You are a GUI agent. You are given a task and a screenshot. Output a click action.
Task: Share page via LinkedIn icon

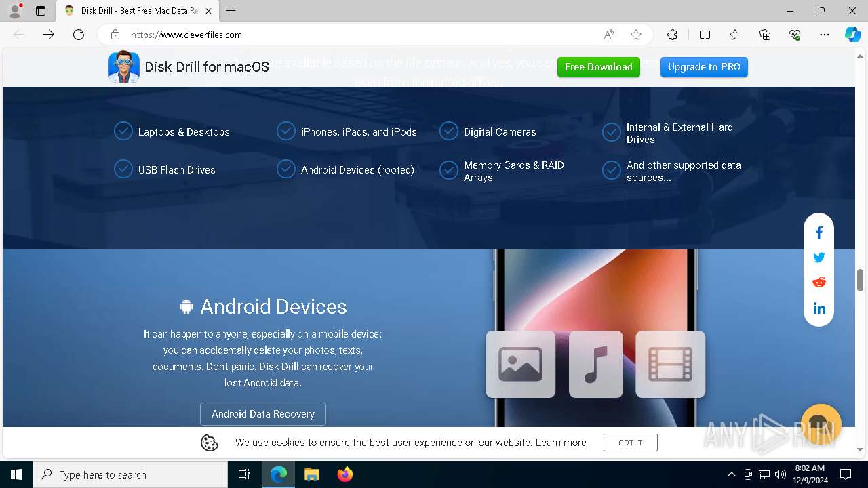818,308
